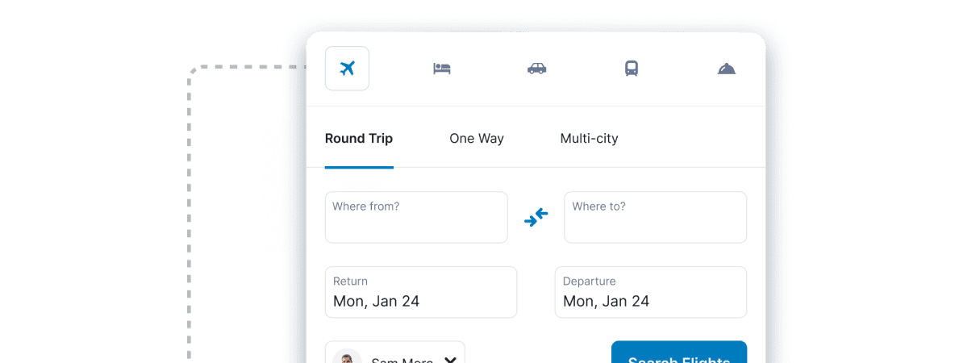Click the Where from? placeholder label
This screenshot has width=980, height=363.
[x=366, y=207]
